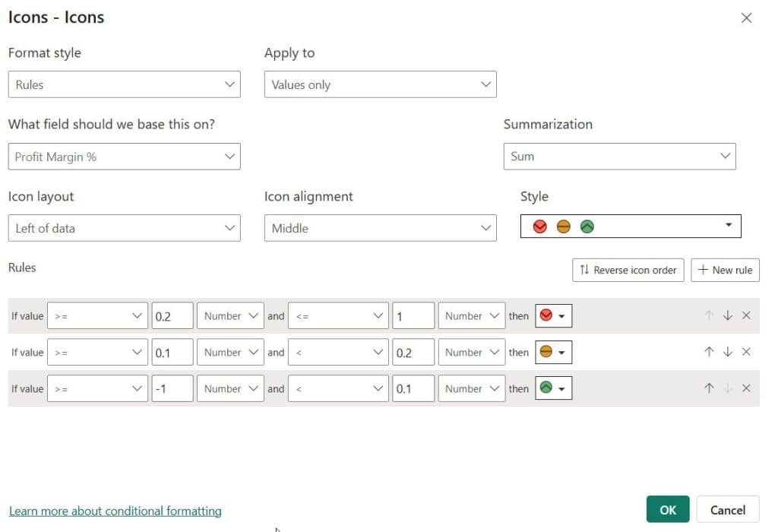Open first rule's first Number type dropdown
This screenshot has width=778, height=532.
point(230,315)
